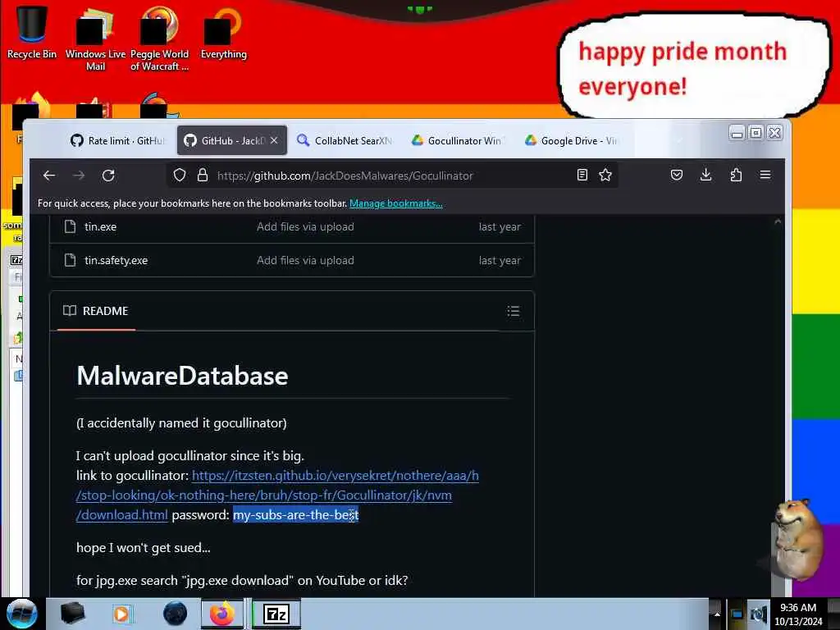Click the README book icon

[70, 311]
